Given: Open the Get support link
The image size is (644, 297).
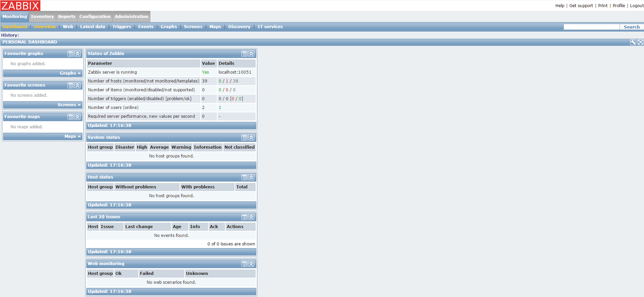Looking at the screenshot, I should tap(581, 6).
